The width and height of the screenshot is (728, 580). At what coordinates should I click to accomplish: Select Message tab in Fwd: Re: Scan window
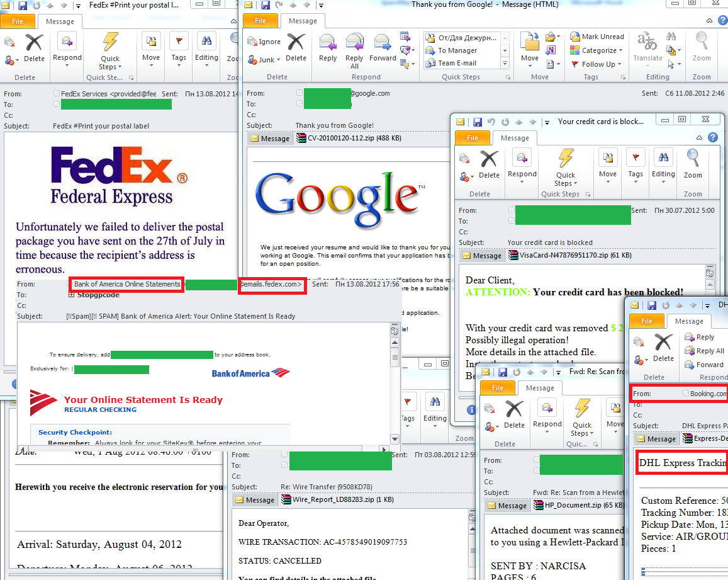point(540,388)
